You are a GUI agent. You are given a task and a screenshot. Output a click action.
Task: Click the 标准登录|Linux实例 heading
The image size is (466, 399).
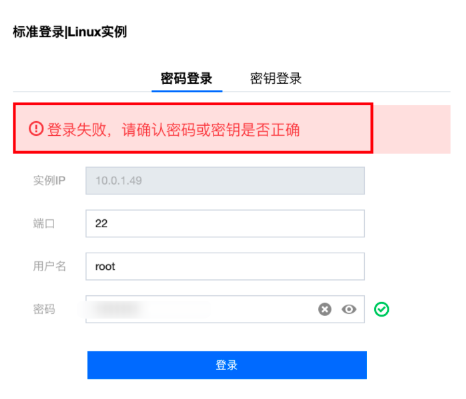tap(70, 32)
